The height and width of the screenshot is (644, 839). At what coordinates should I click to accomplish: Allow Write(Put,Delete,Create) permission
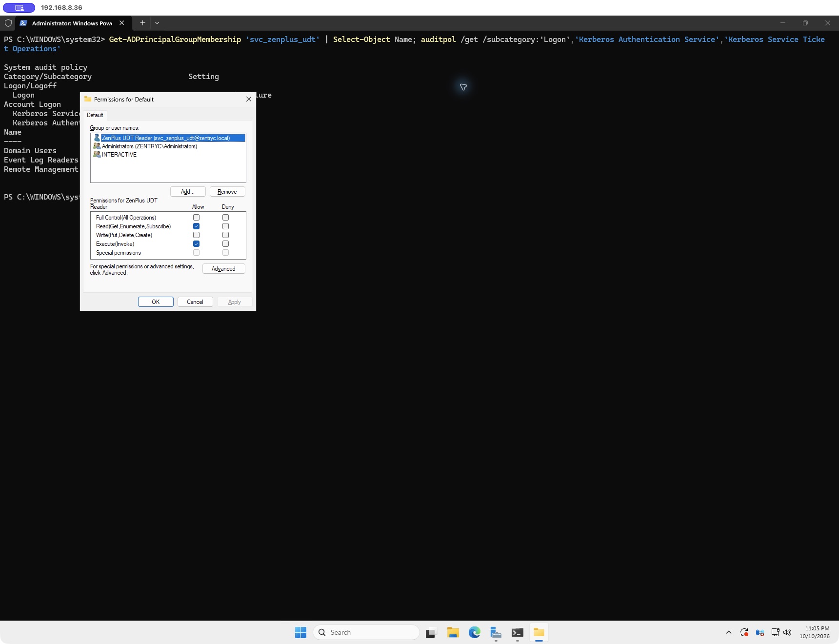196,235
